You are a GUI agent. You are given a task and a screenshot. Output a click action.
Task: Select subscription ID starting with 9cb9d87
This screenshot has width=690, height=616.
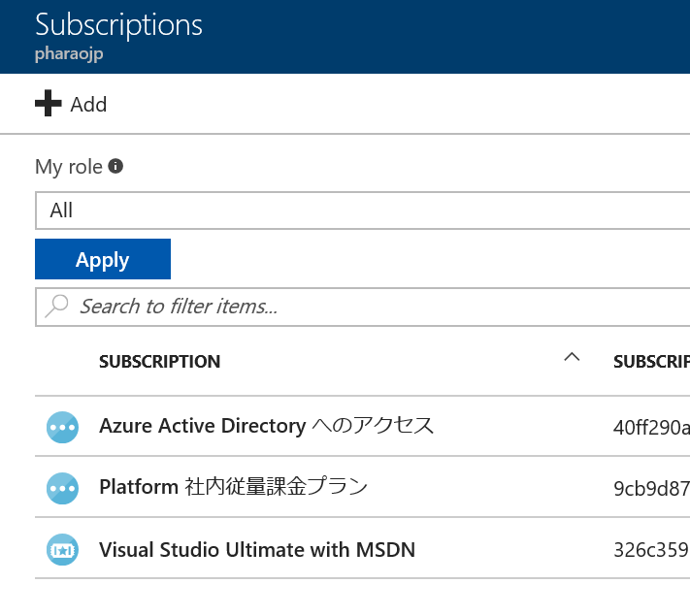(x=651, y=488)
